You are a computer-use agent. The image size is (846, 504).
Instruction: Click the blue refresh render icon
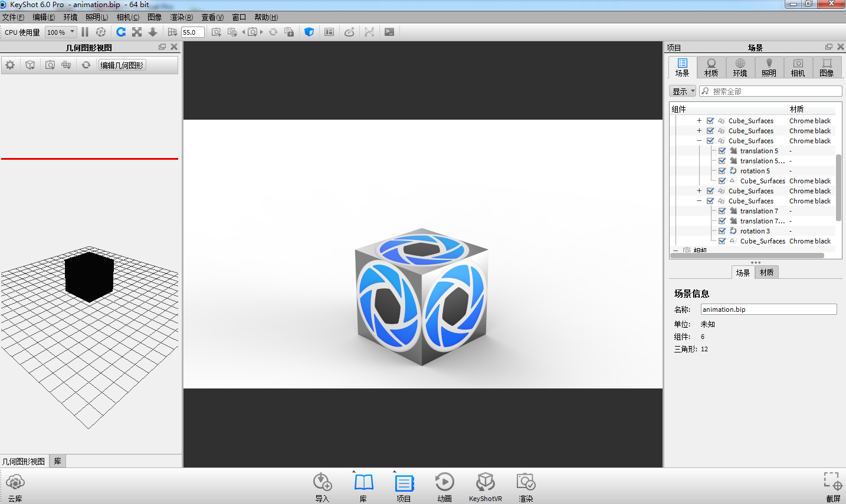coord(121,32)
